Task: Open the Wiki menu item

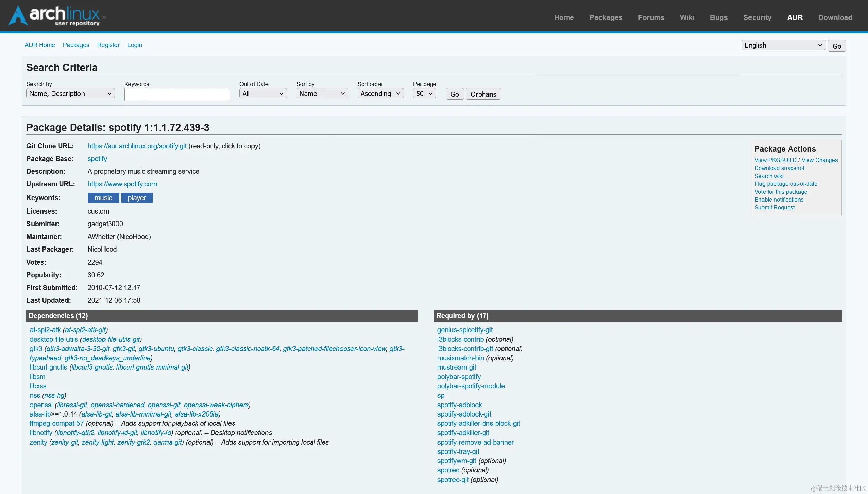Action: (687, 17)
